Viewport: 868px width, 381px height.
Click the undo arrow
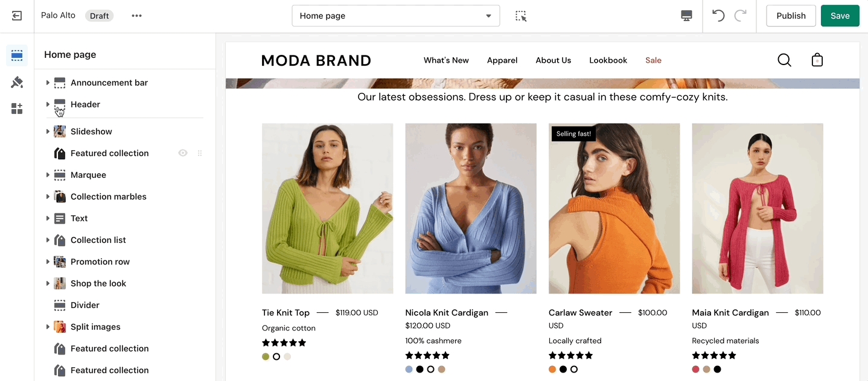point(718,16)
